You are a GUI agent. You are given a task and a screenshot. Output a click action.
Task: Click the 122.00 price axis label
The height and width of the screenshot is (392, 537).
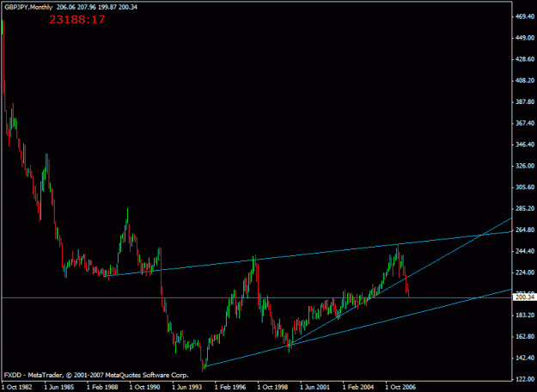pyautogui.click(x=527, y=379)
